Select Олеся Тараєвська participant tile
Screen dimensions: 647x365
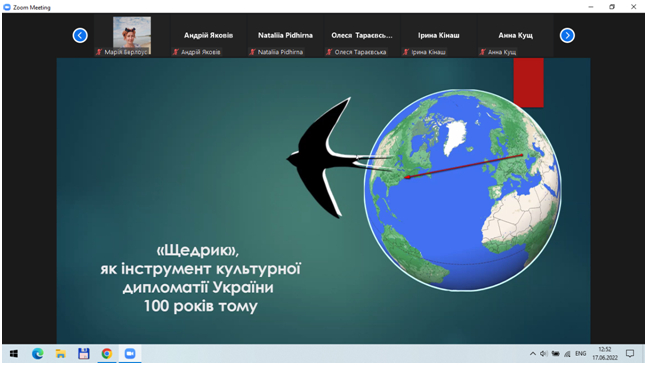[x=362, y=35]
